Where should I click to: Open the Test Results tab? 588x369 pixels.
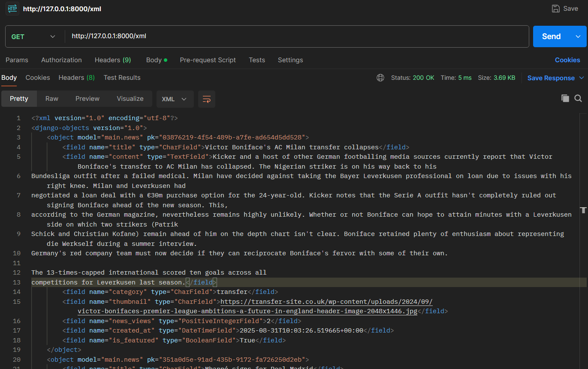click(122, 78)
